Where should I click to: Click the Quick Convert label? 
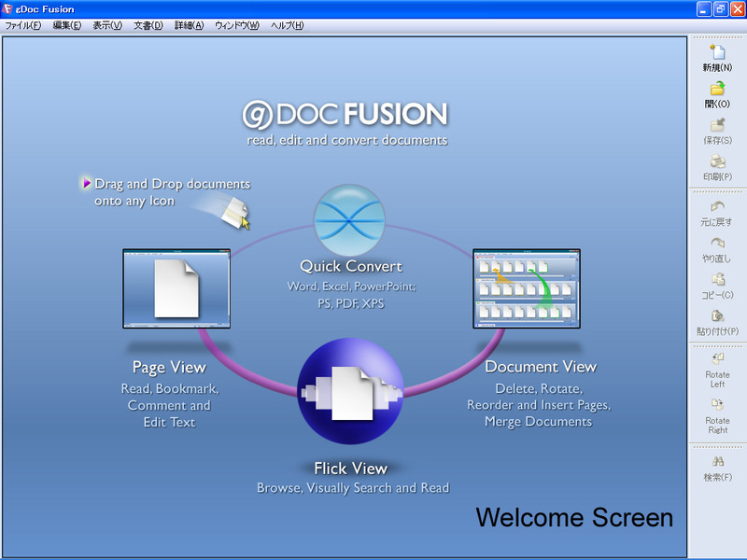tap(351, 266)
